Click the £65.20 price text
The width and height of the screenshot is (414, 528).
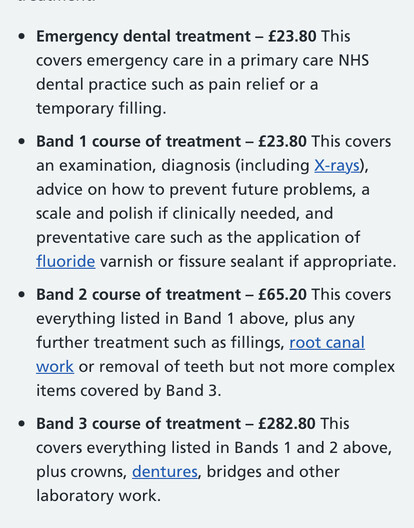pyautogui.click(x=282, y=295)
